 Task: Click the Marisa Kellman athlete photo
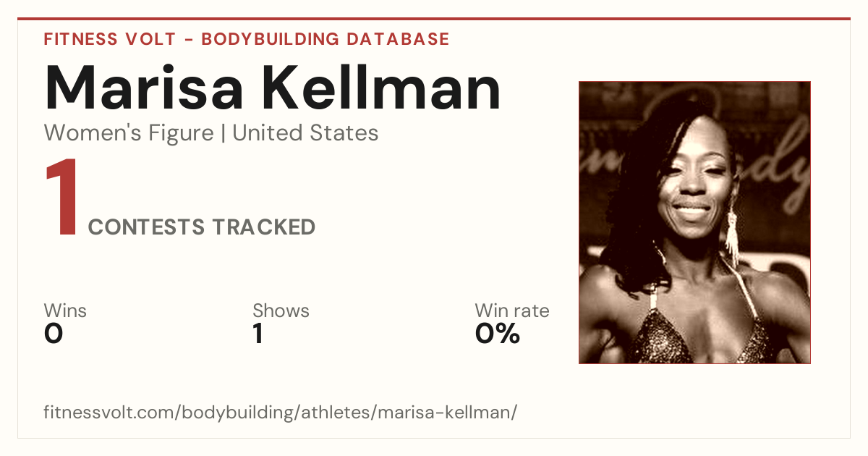point(694,222)
